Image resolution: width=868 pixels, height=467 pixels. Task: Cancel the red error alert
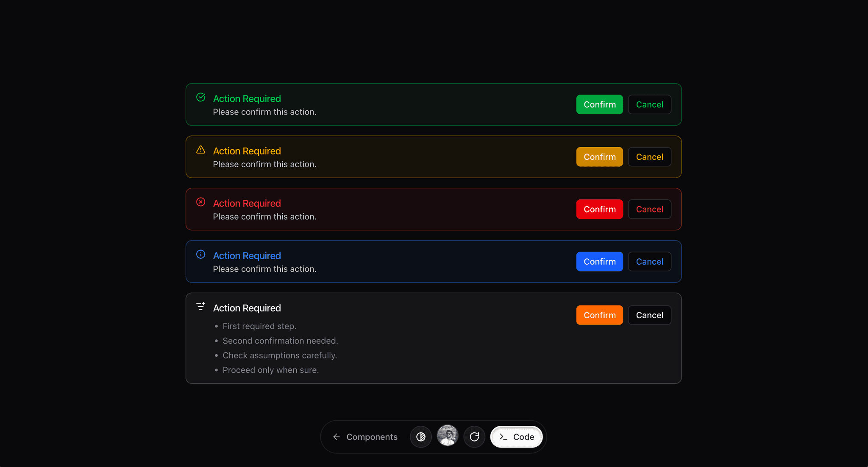coord(650,209)
